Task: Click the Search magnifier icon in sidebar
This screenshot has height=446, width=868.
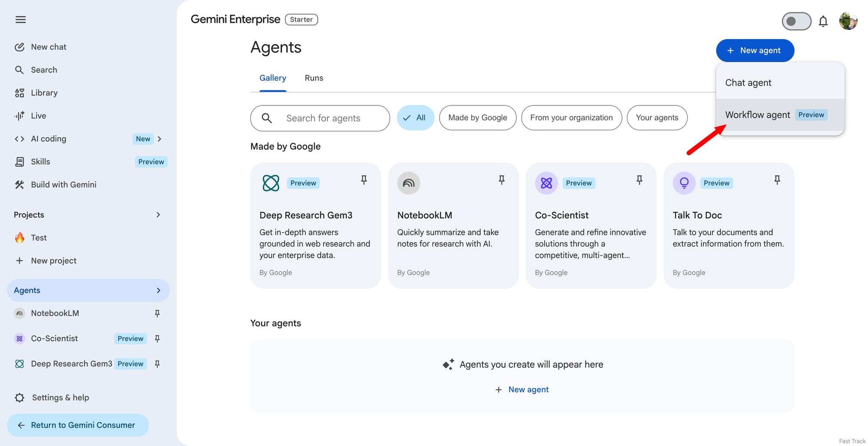Action: point(20,70)
